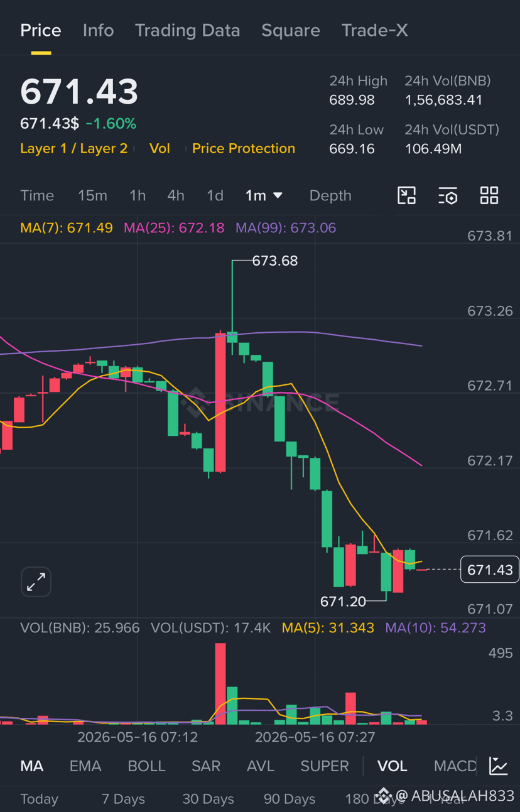Click the 24h High value 689.98
The height and width of the screenshot is (812, 520).
(352, 100)
